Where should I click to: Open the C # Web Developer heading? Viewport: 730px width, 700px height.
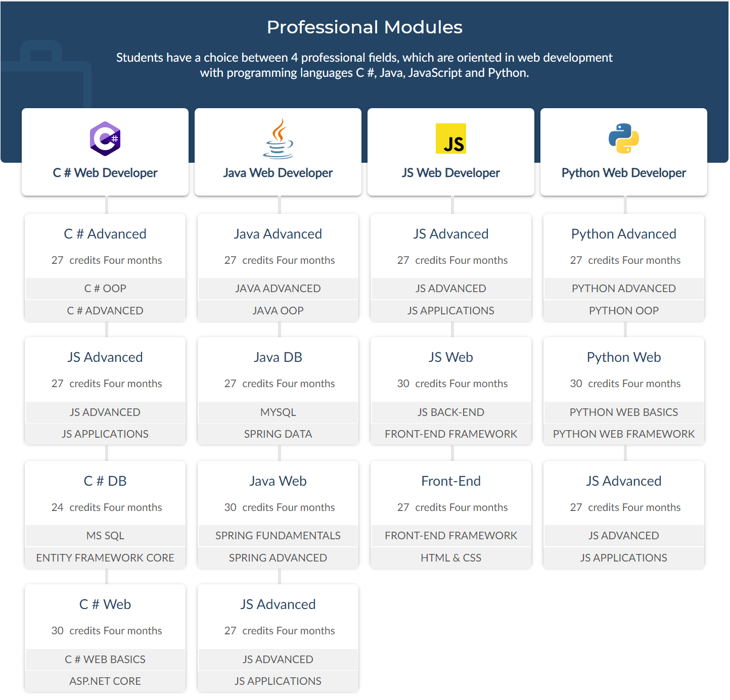click(x=105, y=173)
